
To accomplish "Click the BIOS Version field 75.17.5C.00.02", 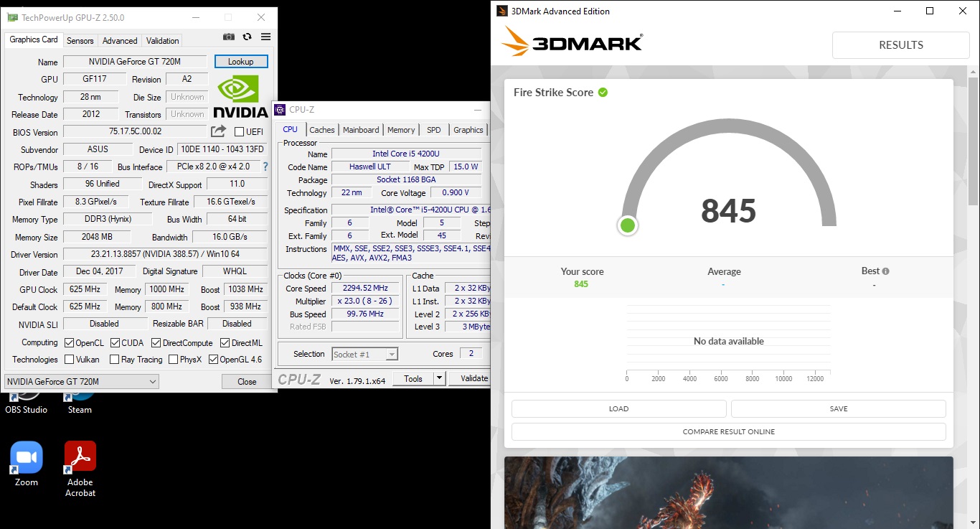I will [135, 131].
